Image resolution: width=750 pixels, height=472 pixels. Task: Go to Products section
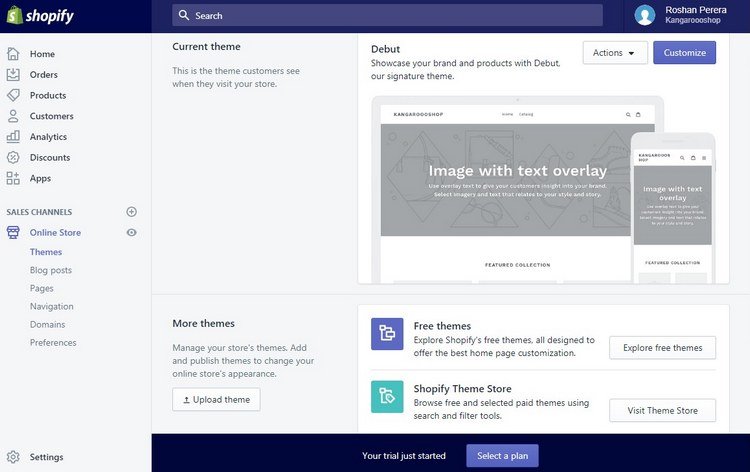coord(48,95)
